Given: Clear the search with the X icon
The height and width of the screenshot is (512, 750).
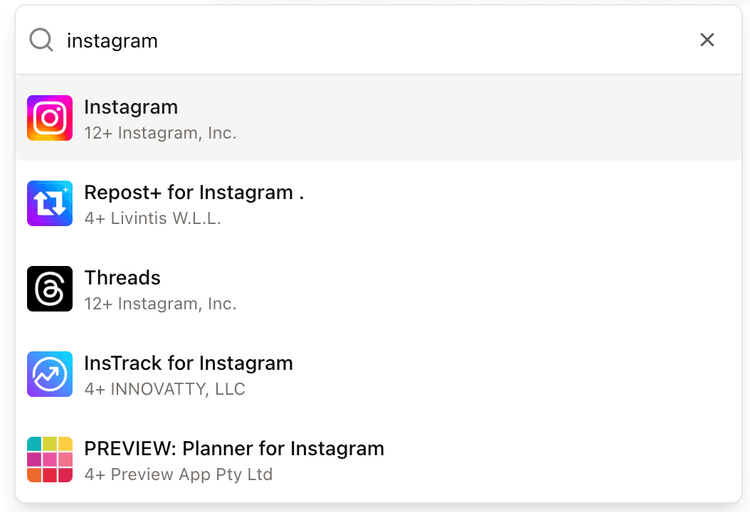Looking at the screenshot, I should click(x=707, y=40).
